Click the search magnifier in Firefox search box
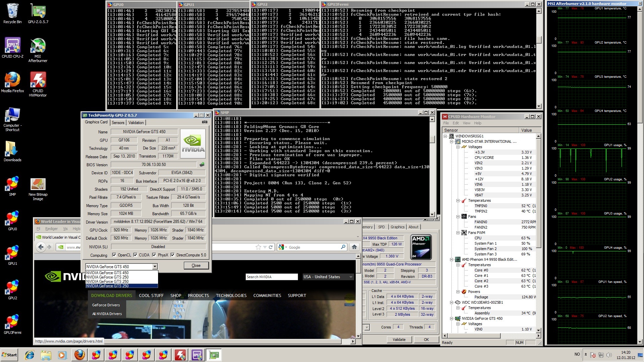This screenshot has width=644, height=362. (343, 247)
